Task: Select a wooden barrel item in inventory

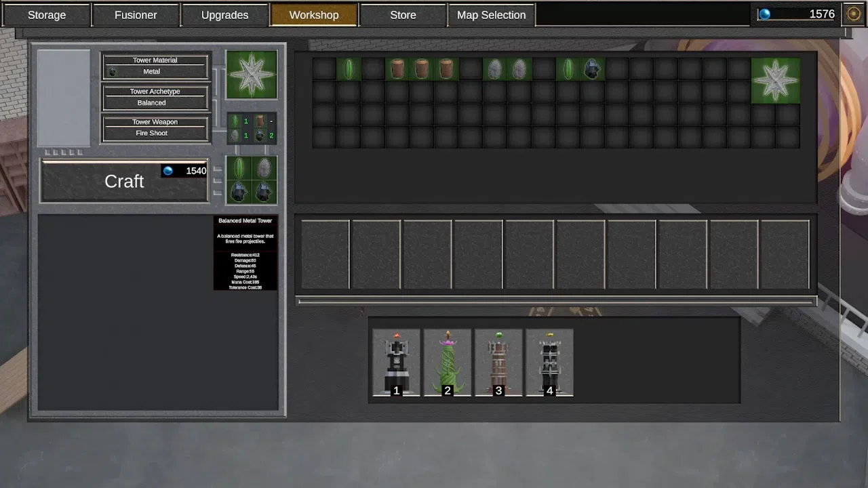Action: (x=397, y=68)
